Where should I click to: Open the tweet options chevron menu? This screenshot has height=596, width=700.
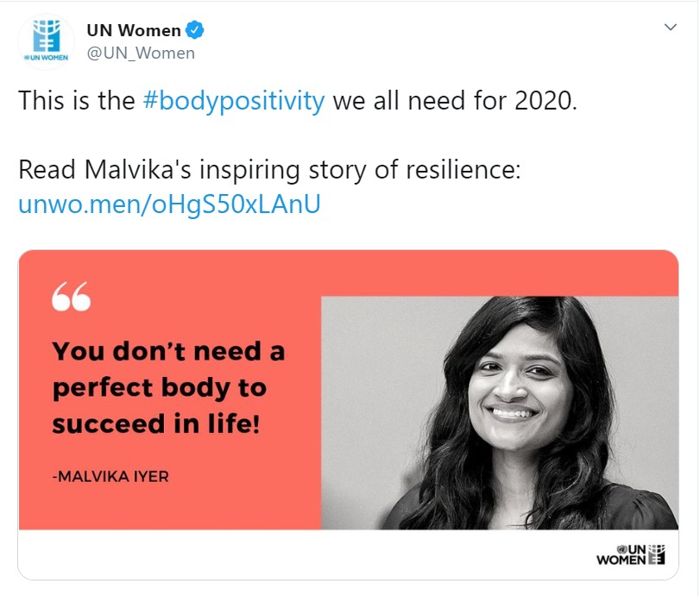coord(670,28)
